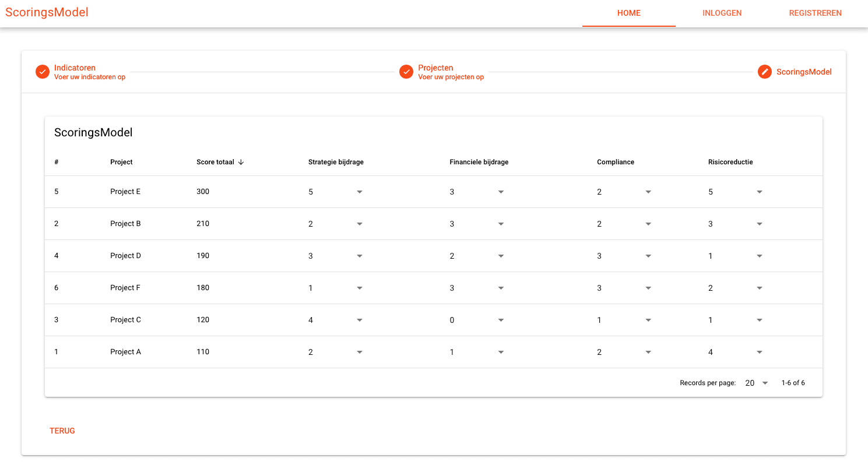
Task: Open Risicoreductie dropdown for Project F
Action: coord(735,288)
